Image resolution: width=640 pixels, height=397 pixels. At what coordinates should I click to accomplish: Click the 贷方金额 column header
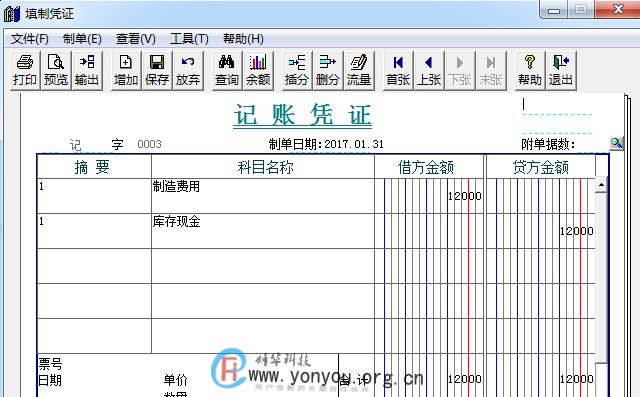541,167
